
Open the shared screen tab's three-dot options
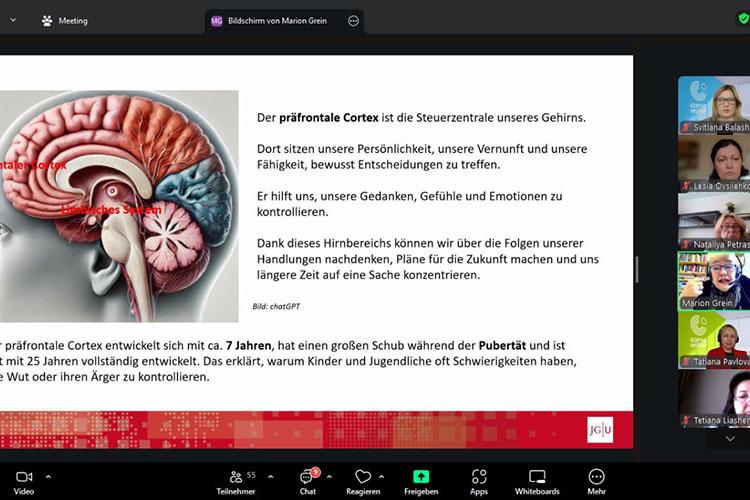point(353,20)
